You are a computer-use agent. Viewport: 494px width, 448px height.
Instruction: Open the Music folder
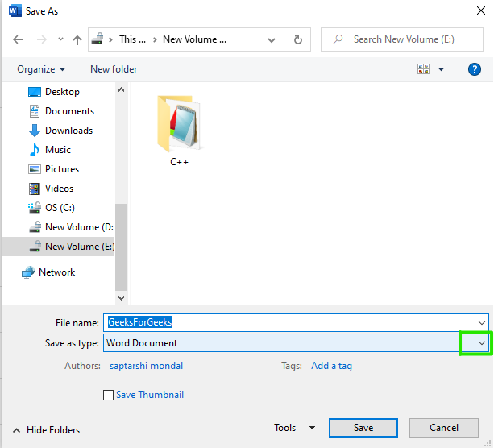(x=58, y=150)
